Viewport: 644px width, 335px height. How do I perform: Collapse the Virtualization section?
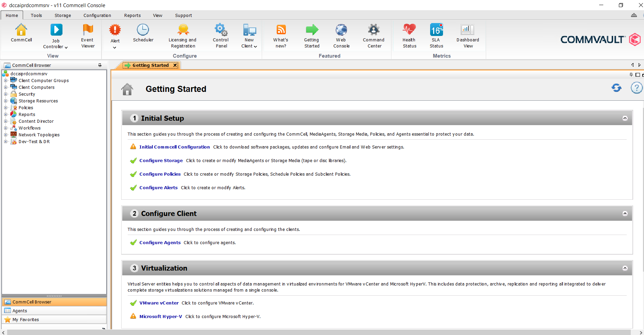(625, 268)
